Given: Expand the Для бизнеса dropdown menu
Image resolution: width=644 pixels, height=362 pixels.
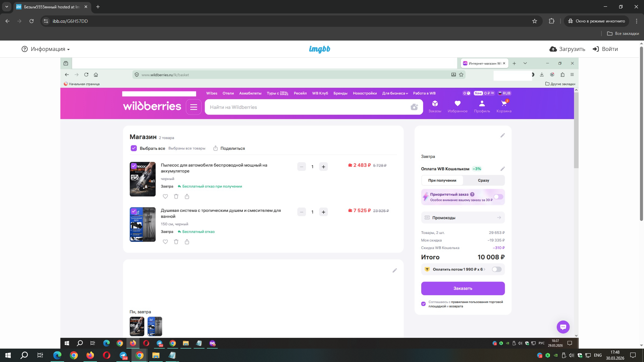Looking at the screenshot, I should [x=395, y=93].
